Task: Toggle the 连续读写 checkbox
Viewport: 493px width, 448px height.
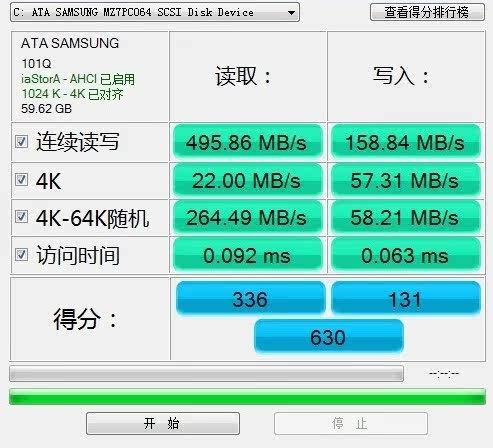Action: point(21,142)
